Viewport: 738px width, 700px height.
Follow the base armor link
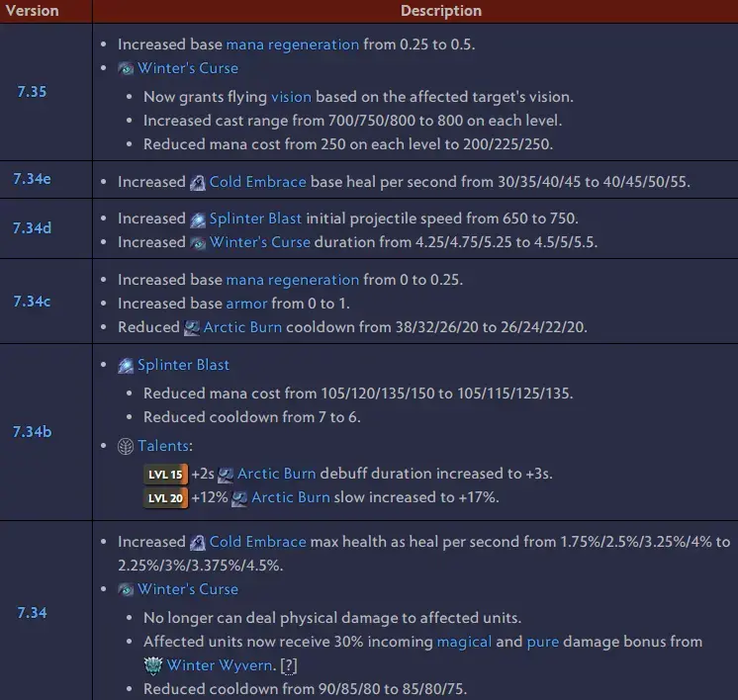click(246, 304)
